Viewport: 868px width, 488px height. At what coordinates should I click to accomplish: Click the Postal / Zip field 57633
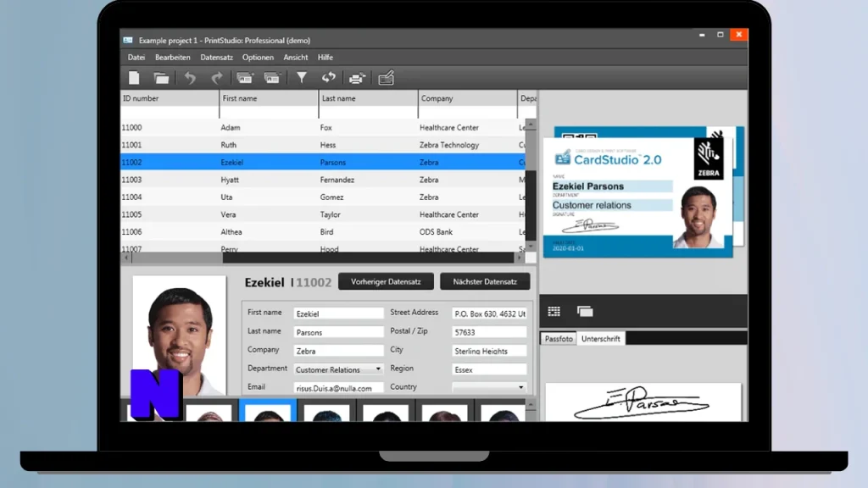click(489, 332)
